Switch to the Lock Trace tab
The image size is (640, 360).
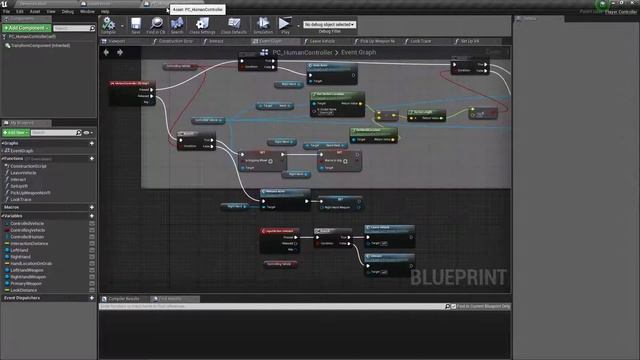click(x=420, y=41)
